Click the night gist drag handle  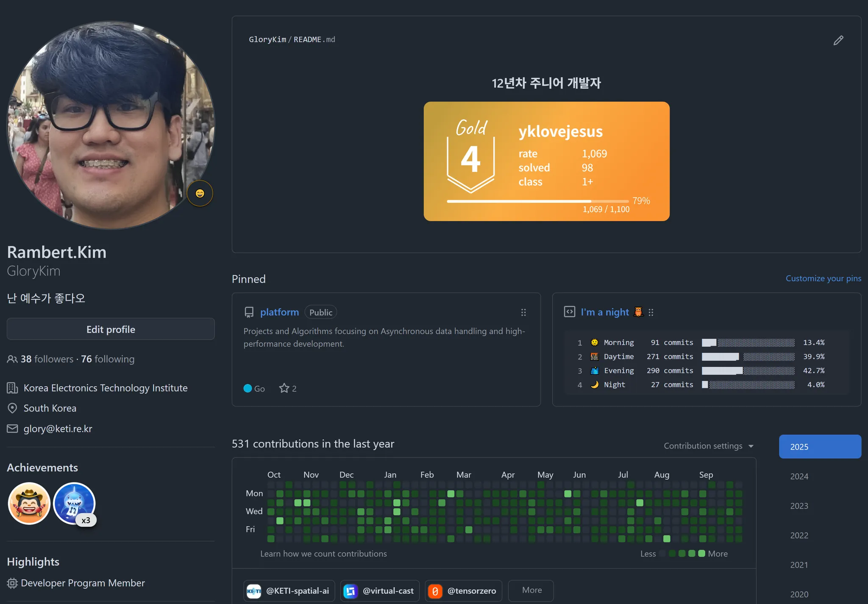(x=651, y=312)
